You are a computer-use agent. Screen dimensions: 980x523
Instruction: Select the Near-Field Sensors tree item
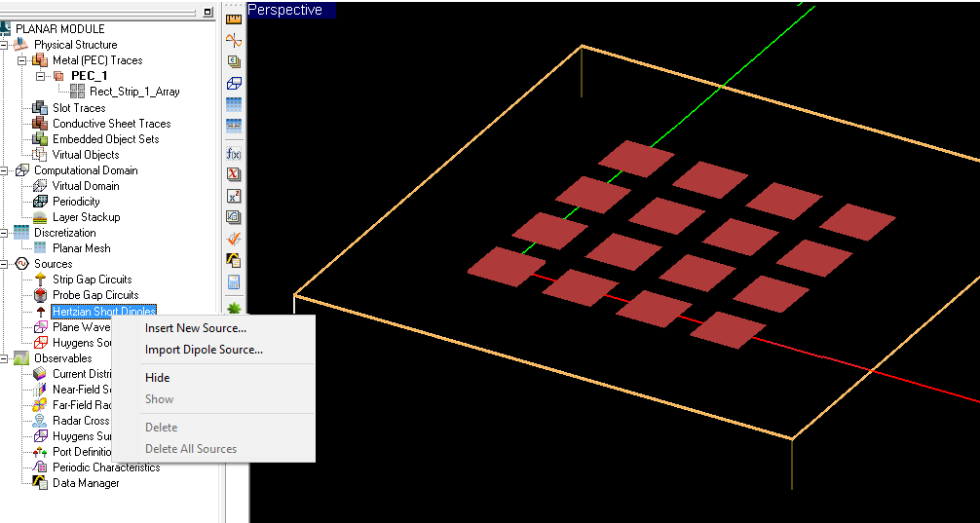(81, 390)
